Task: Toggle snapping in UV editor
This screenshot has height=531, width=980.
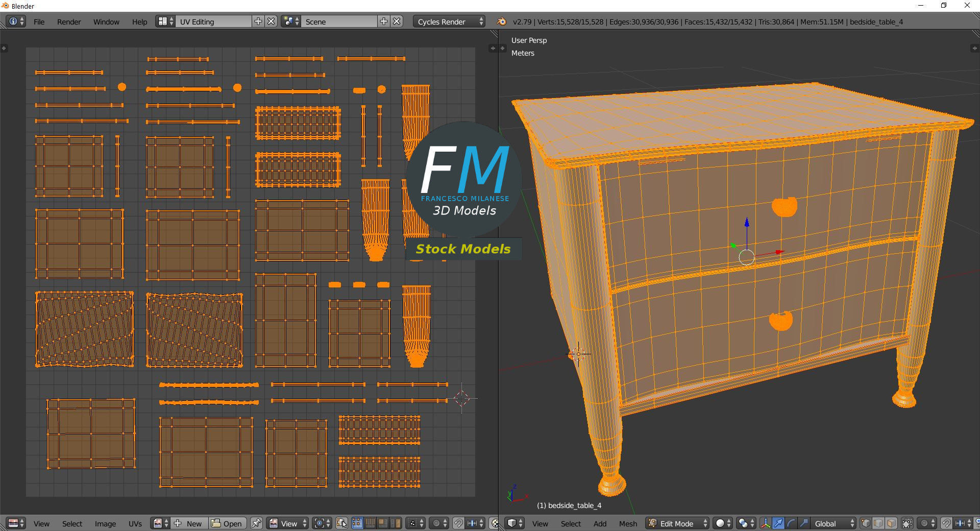Action: [x=458, y=523]
